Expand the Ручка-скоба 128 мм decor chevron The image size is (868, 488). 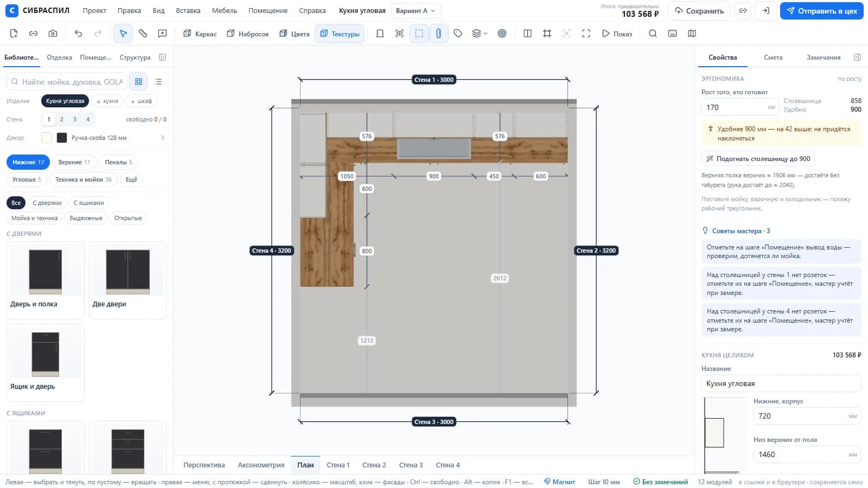click(x=163, y=138)
